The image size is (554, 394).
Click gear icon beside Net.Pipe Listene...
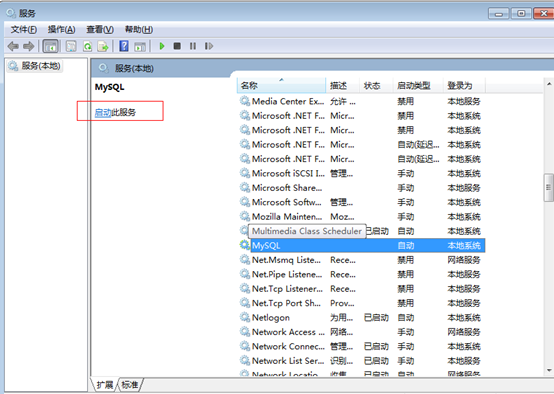pos(244,274)
